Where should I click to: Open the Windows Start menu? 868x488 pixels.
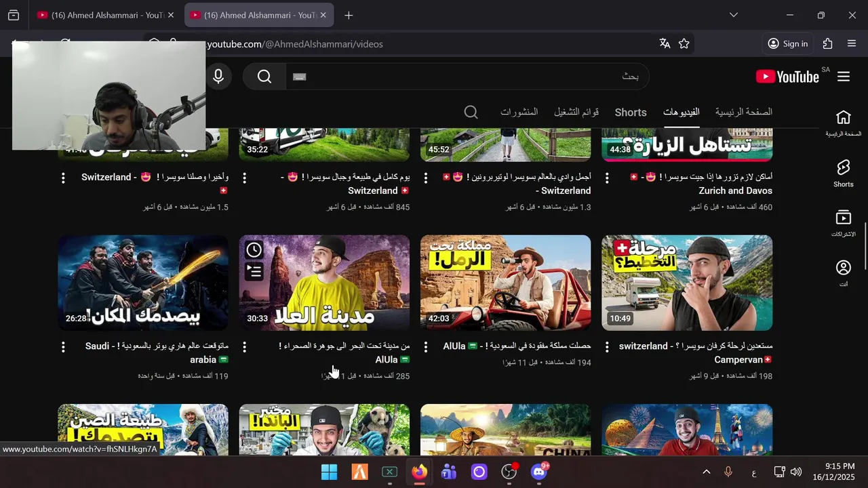point(329,472)
